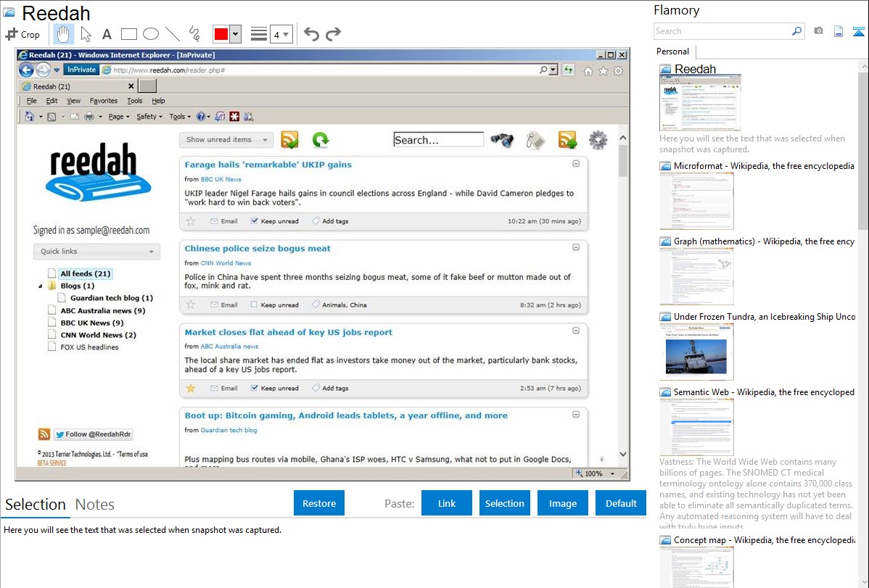Select the rectangle drawing tool
The height and width of the screenshot is (588, 869).
(x=128, y=34)
